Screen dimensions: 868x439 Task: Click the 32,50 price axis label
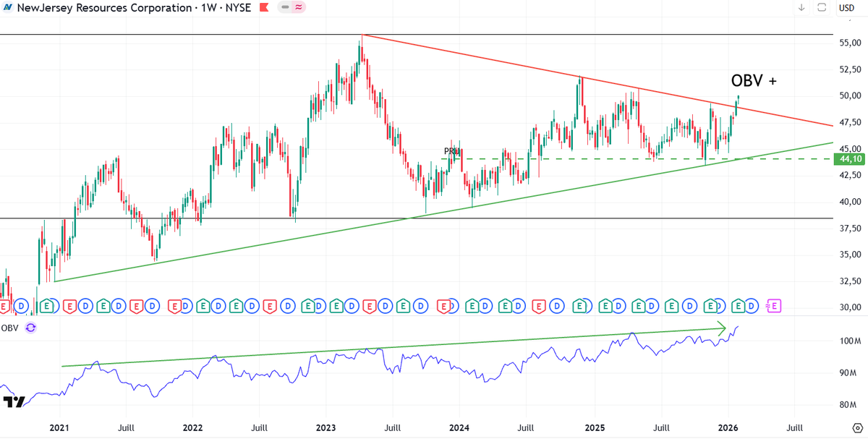(848, 281)
